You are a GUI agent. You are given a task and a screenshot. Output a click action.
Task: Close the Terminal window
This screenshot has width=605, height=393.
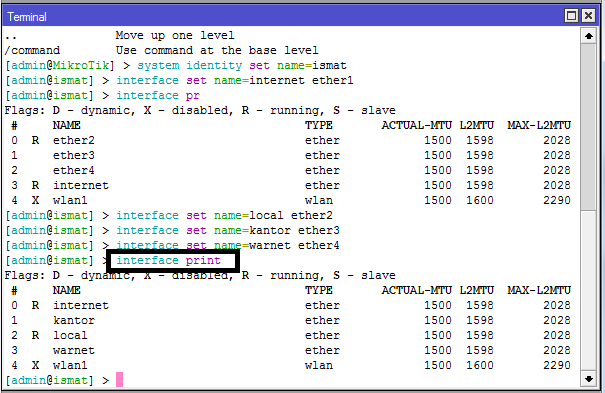588,16
